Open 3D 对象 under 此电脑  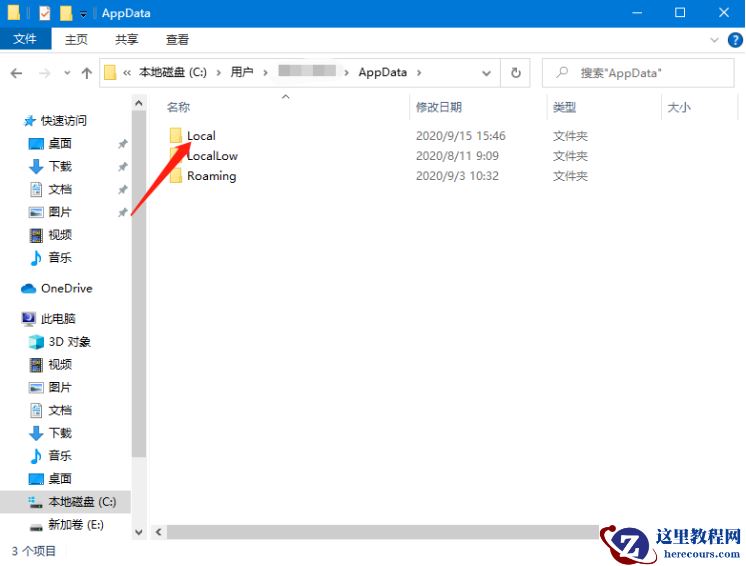69,342
